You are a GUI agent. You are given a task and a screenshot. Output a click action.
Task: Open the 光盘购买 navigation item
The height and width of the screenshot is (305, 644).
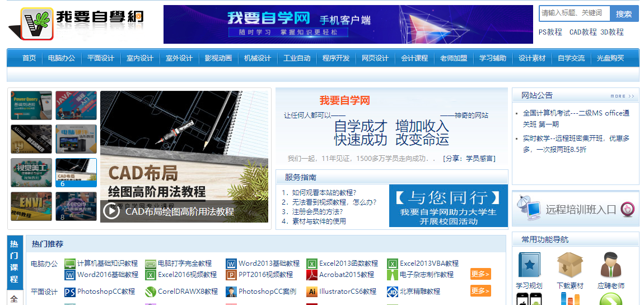(x=610, y=58)
